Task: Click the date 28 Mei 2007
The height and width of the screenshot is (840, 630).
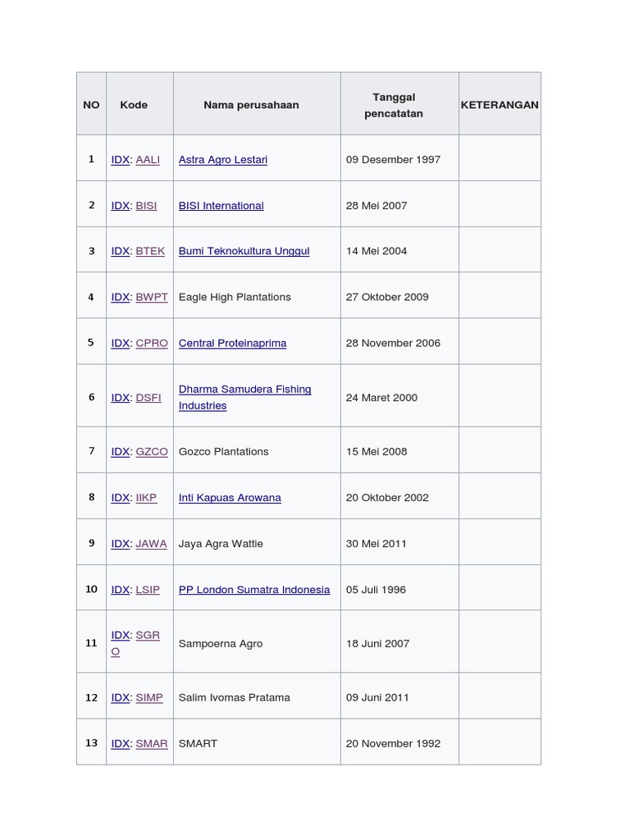Action: [x=377, y=206]
